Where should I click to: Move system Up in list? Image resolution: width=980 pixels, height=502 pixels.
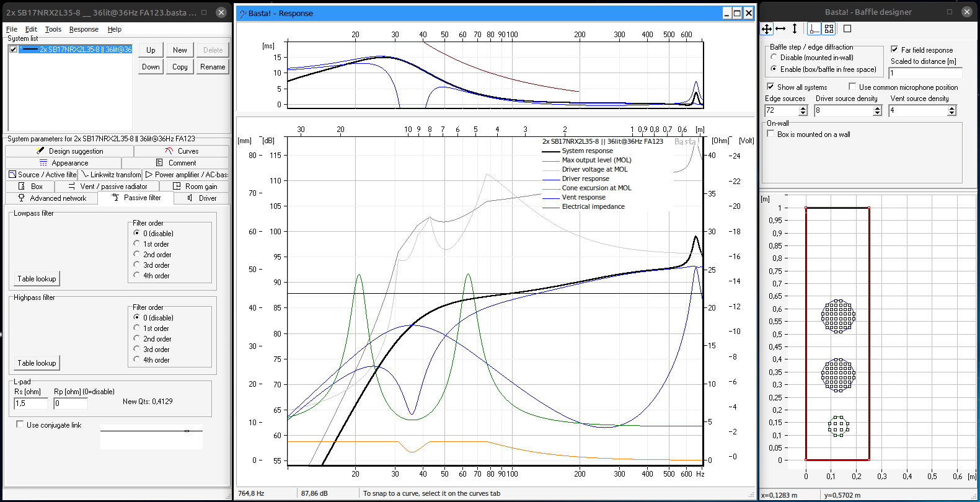(x=151, y=50)
